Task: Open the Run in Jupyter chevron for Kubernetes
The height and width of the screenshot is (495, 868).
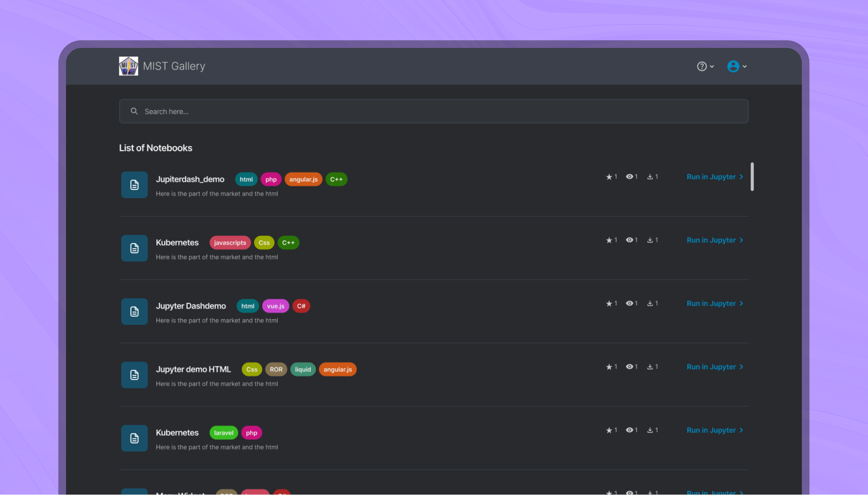Action: pos(741,240)
